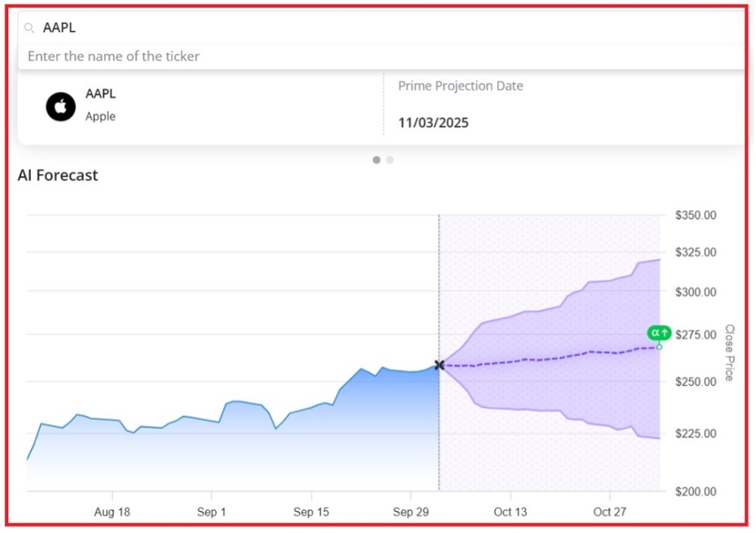The image size is (756, 533).
Task: Click the Close Price axis title
Action: [729, 352]
